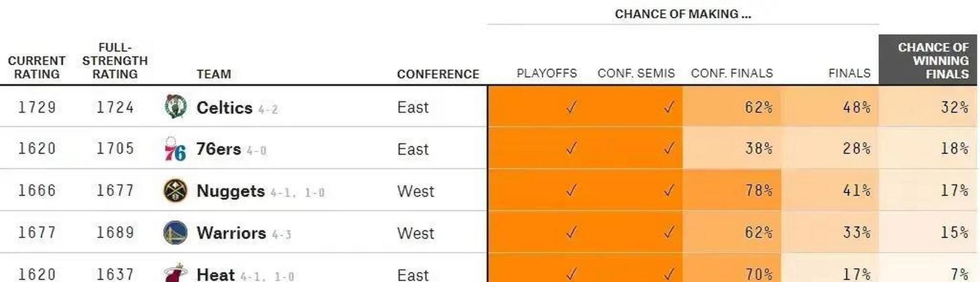Viewport: 980px width, 282px height.
Task: Sort by Current Rating column header
Action: tap(37, 67)
